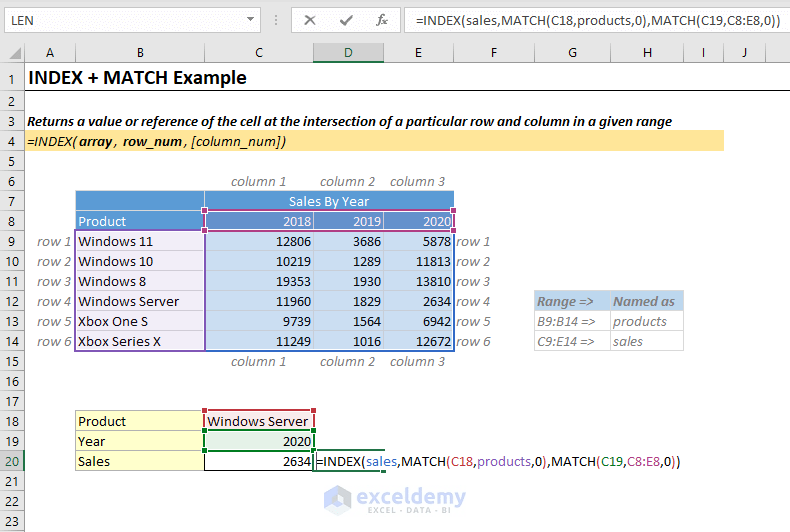790x532 pixels.
Task: Click inside the formula bar text
Action: 598,20
